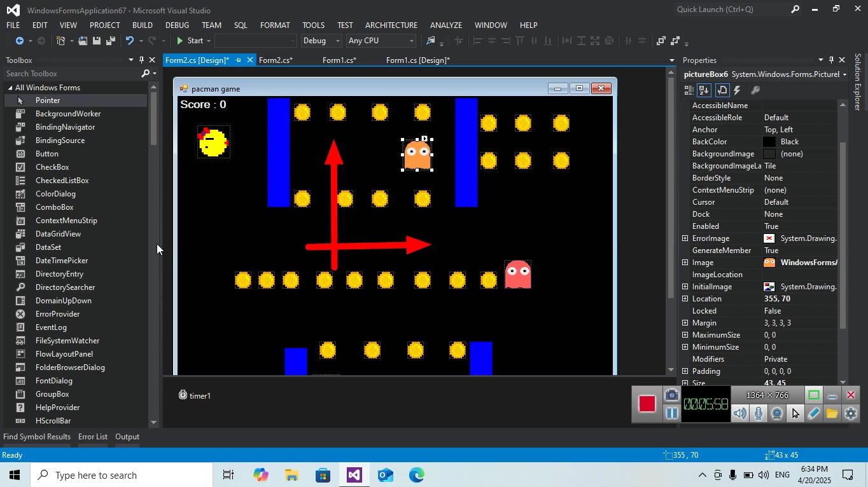The width and height of the screenshot is (868, 487).
Task: Click the Windows Start button
Action: pyautogui.click(x=15, y=475)
